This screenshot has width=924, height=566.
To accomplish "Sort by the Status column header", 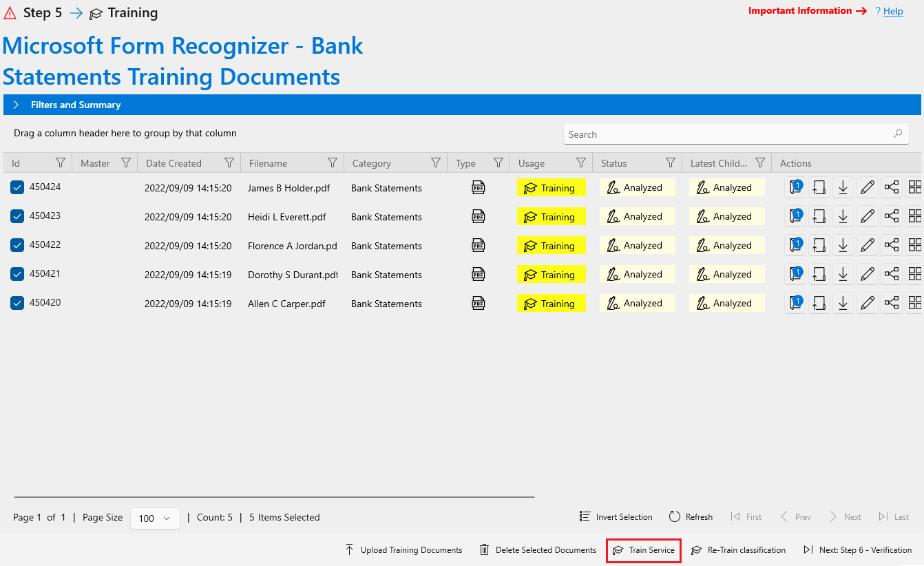I will click(x=613, y=163).
